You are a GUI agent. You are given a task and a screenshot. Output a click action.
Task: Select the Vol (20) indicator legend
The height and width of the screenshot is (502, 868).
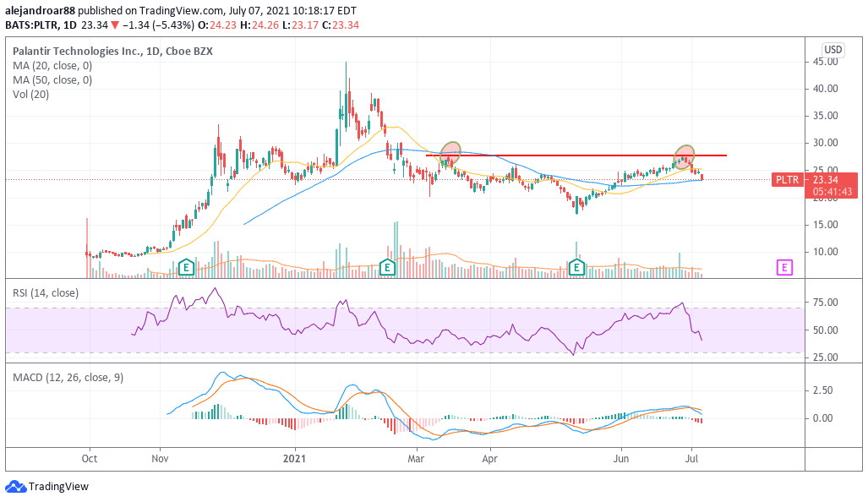click(x=31, y=94)
